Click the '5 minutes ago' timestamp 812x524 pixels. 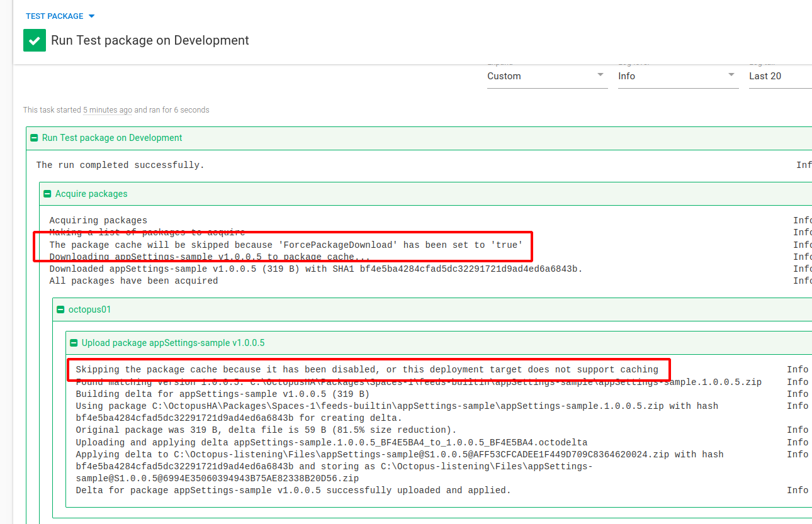pos(108,110)
